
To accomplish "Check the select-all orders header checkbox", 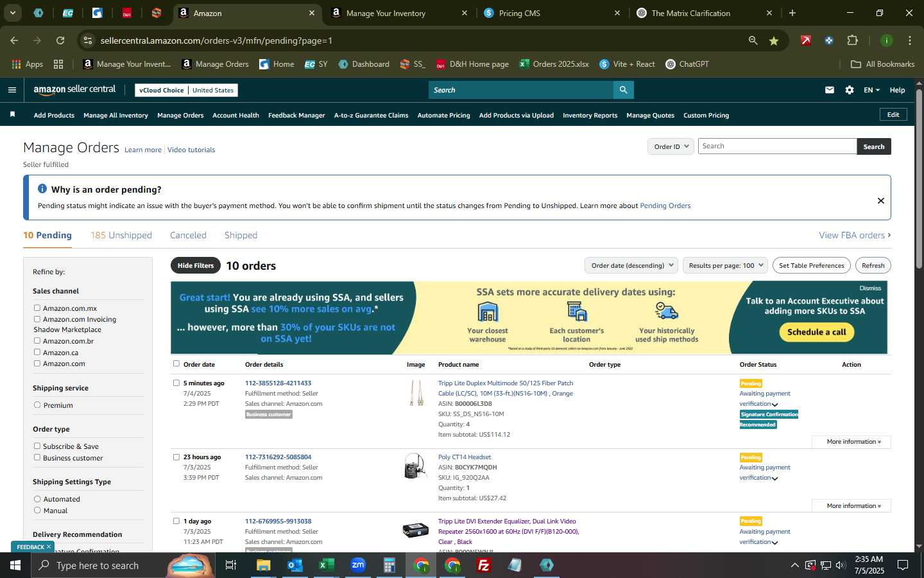I will point(176,363).
